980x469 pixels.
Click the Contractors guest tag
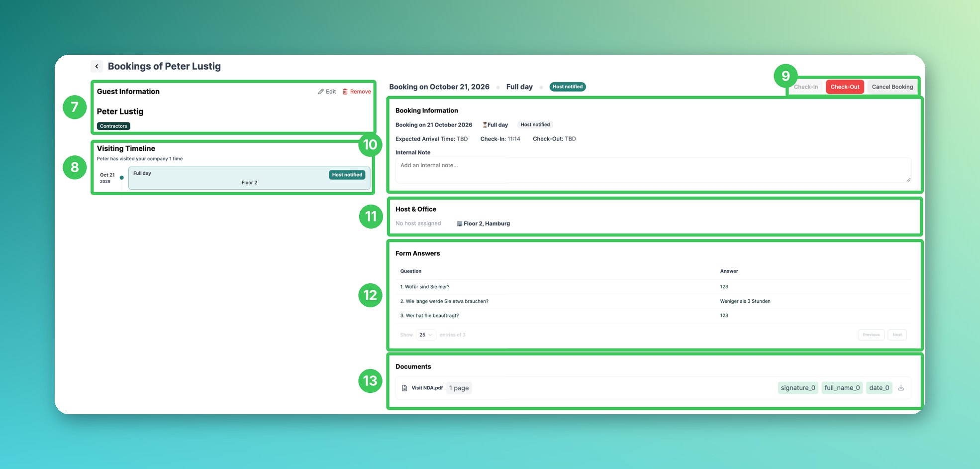[x=113, y=126]
